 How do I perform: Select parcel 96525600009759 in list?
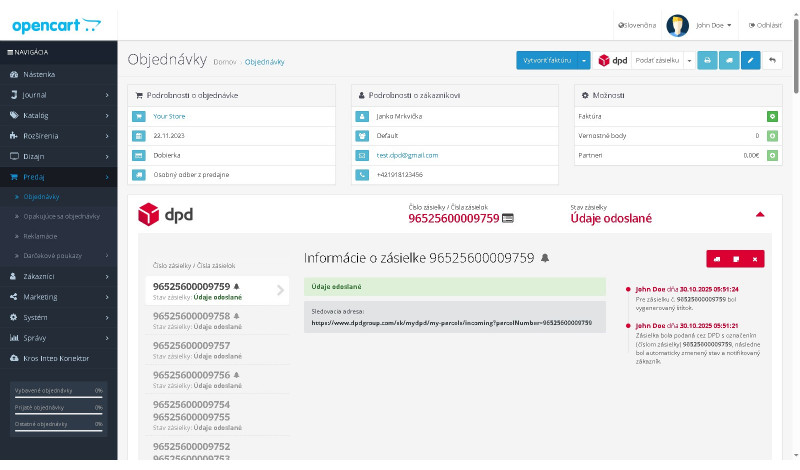[x=217, y=290]
